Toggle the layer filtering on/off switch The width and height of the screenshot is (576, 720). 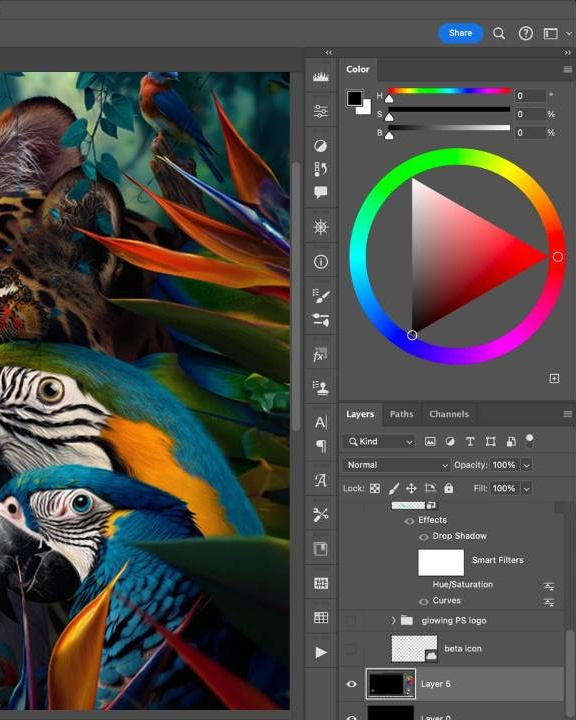tap(529, 440)
